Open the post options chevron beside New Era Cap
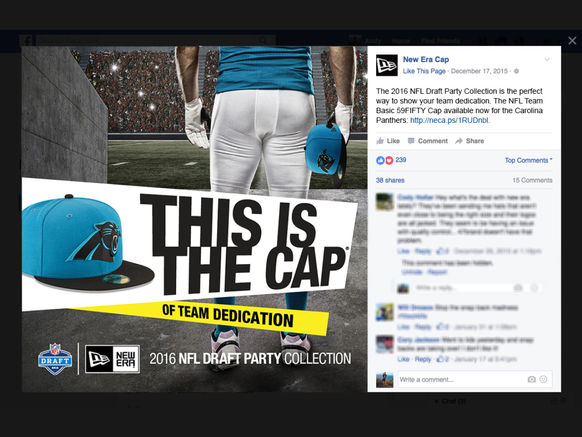Image resolution: width=582 pixels, height=437 pixels. coord(547,59)
